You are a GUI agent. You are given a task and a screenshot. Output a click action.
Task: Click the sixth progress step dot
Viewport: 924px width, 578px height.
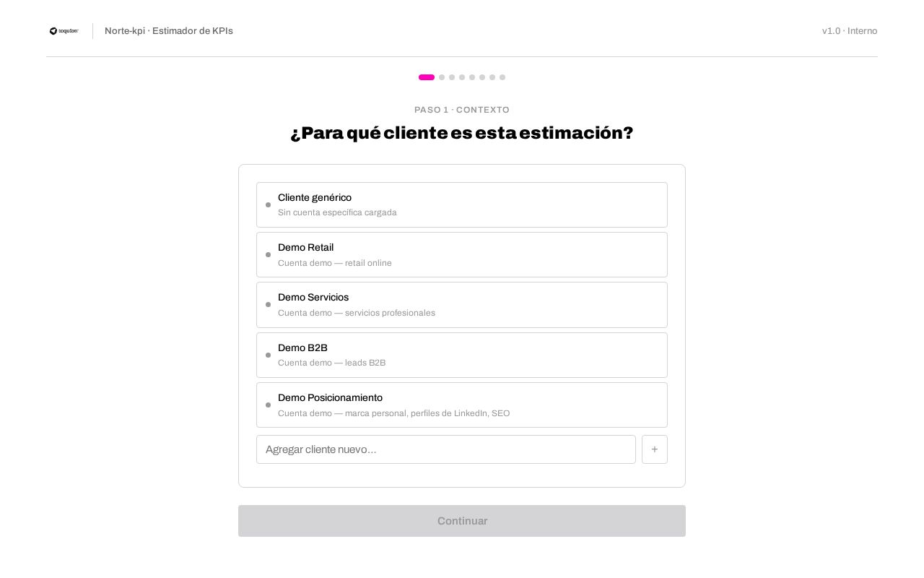[x=482, y=77]
